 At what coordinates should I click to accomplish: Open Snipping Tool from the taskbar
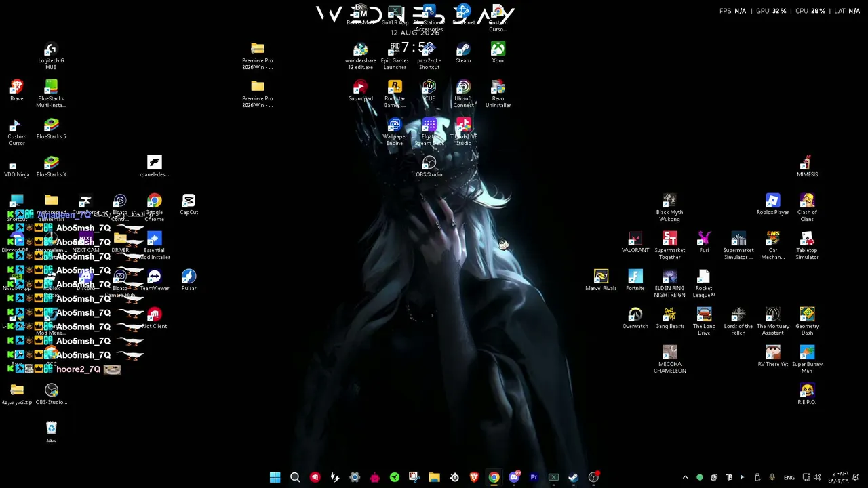click(x=414, y=477)
